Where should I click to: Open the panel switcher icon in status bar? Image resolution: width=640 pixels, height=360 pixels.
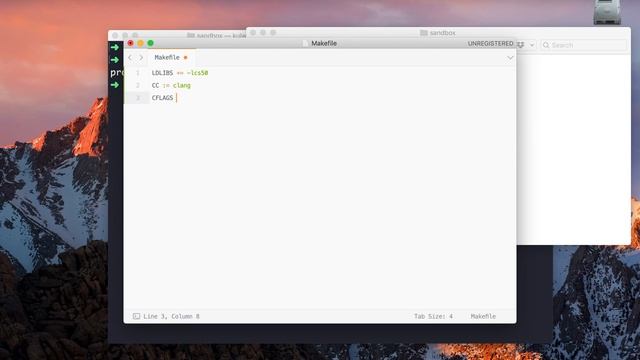(x=136, y=316)
